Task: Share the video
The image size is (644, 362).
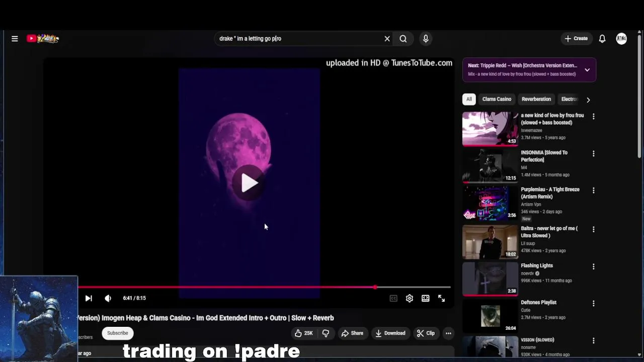Action: click(352, 333)
